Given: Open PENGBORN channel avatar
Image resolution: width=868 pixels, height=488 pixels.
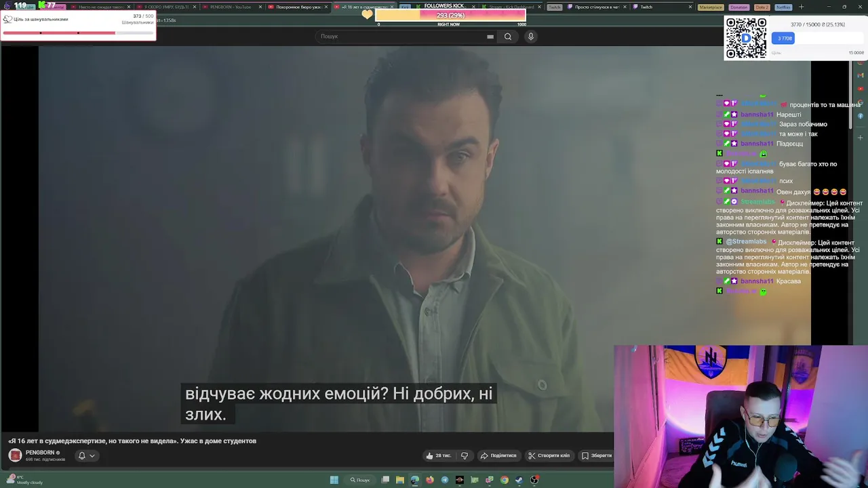Looking at the screenshot, I should (x=15, y=455).
